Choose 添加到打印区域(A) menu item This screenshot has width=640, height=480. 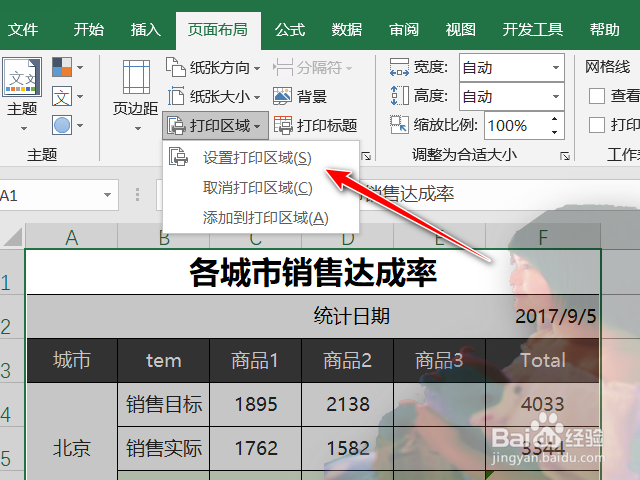pyautogui.click(x=261, y=218)
